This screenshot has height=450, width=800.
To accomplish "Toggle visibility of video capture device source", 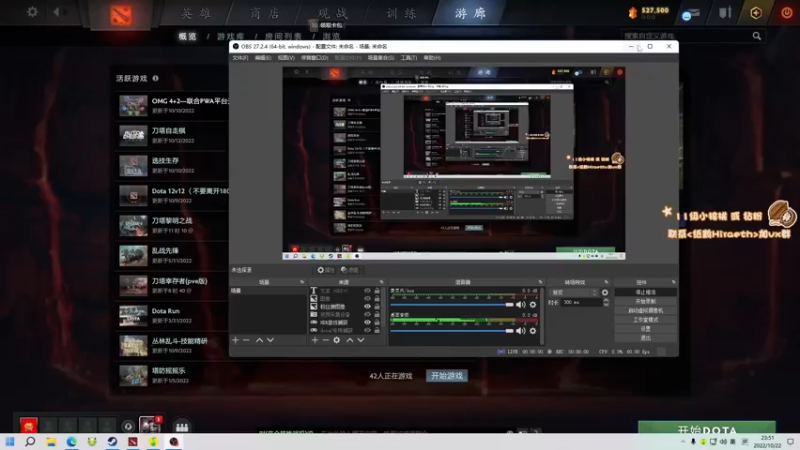I will [x=367, y=314].
